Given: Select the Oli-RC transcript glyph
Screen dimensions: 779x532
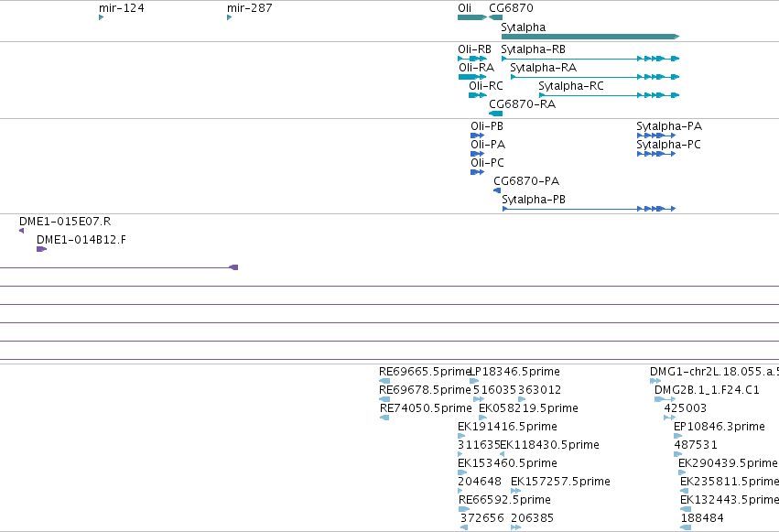Looking at the screenshot, I should [478, 95].
